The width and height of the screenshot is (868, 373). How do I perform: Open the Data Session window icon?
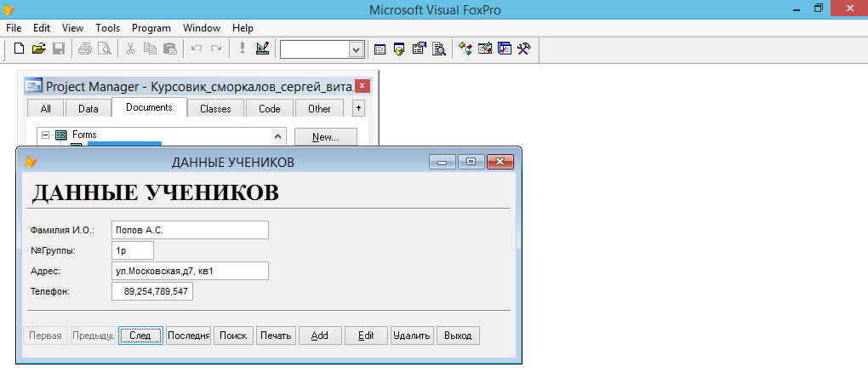399,49
